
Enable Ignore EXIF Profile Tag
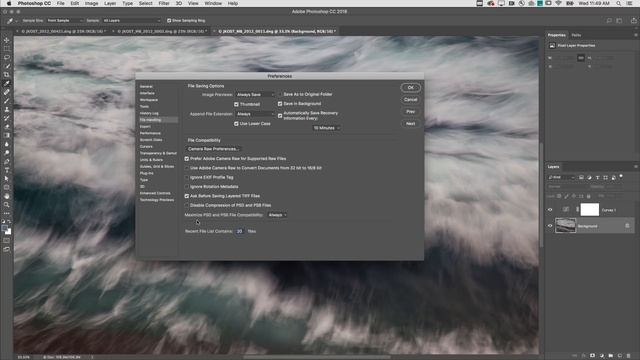click(x=187, y=177)
